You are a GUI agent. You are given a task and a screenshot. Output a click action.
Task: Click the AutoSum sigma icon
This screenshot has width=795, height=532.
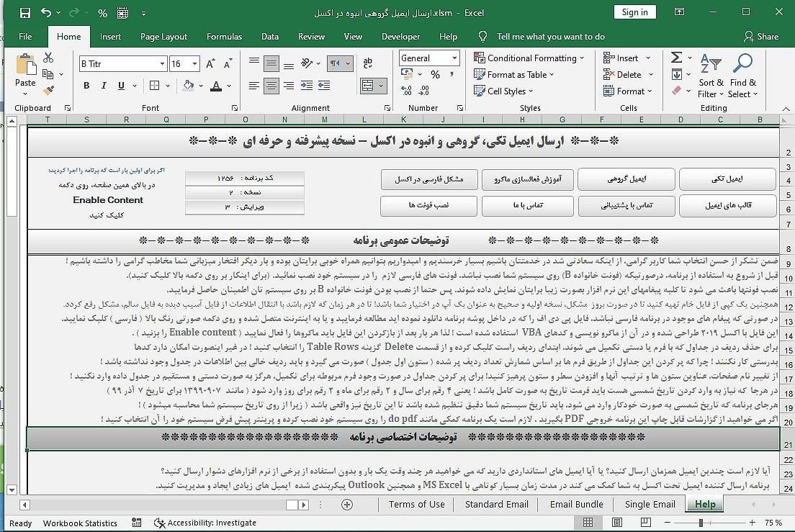click(676, 58)
